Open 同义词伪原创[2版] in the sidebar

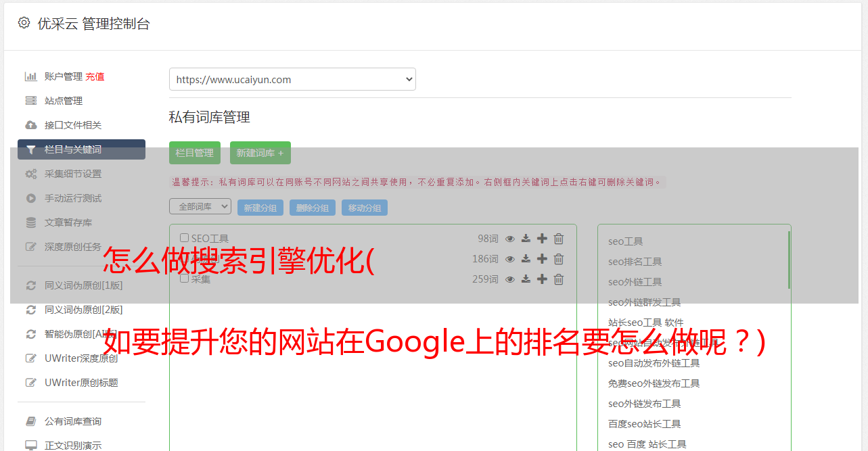click(84, 310)
